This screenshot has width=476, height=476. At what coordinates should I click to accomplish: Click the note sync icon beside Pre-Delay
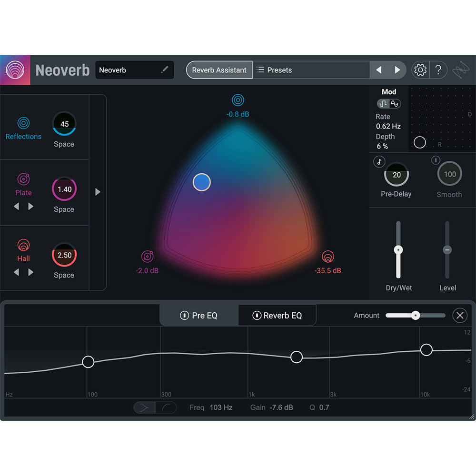(378, 161)
